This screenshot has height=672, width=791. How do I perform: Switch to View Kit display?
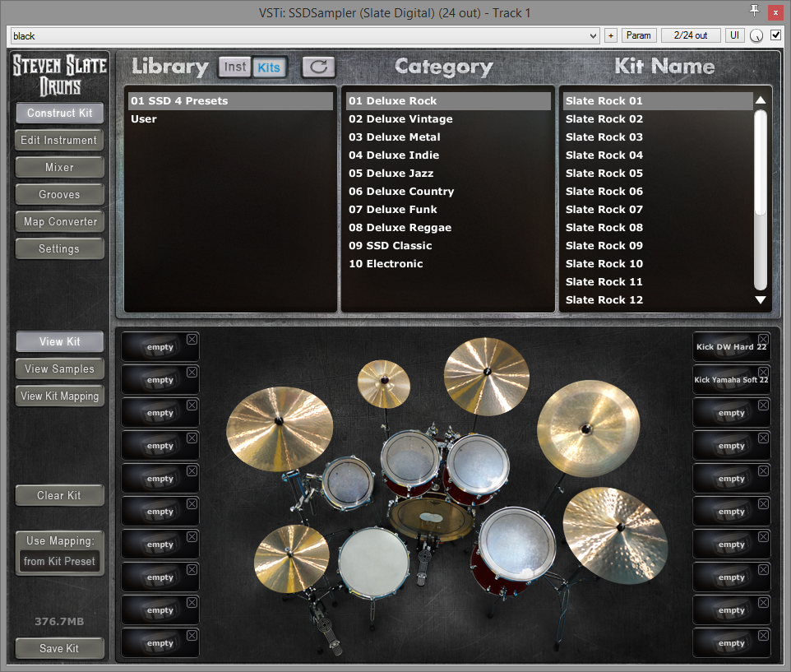click(x=59, y=341)
